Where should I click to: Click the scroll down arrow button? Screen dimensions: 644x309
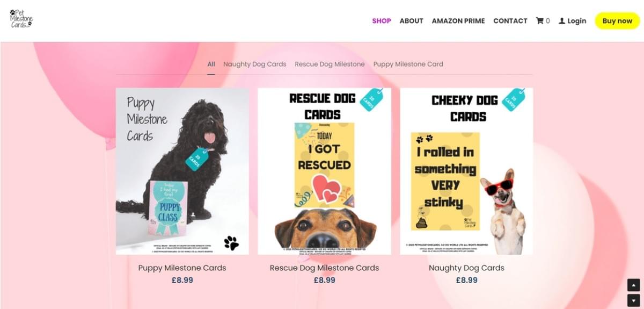tap(633, 300)
